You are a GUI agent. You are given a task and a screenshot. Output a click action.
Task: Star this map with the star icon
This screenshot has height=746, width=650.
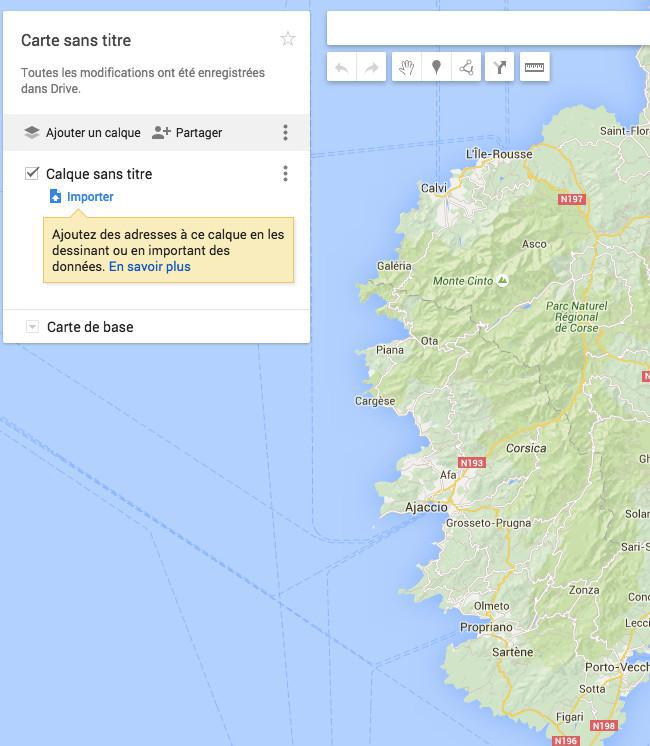point(288,40)
